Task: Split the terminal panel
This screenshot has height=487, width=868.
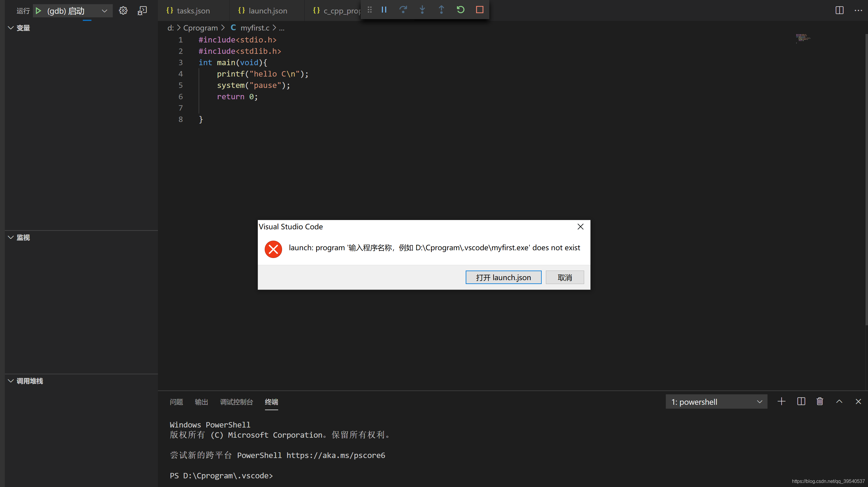Action: (801, 401)
